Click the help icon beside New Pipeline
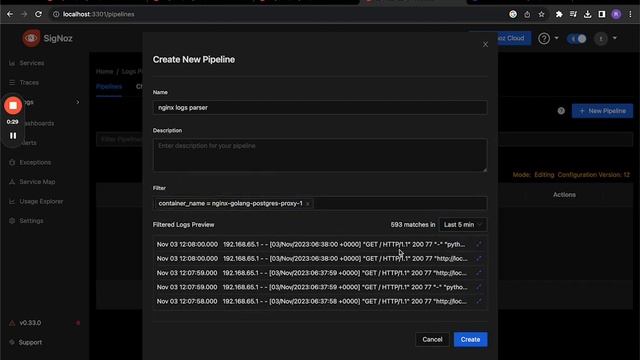Screen dimensions: 640x360 tap(561, 111)
